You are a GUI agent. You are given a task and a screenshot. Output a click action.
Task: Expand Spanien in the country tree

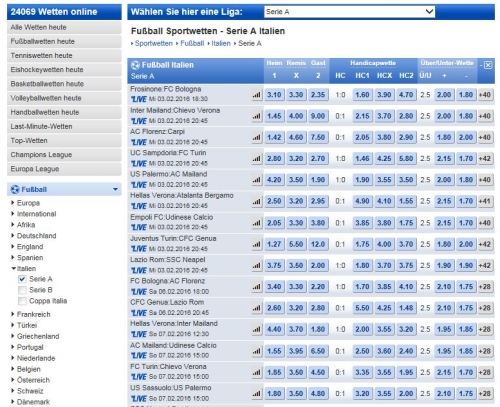(13, 258)
